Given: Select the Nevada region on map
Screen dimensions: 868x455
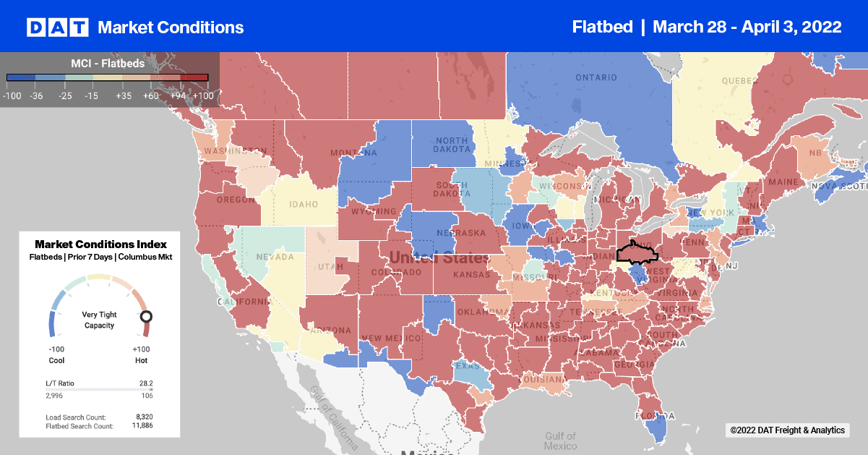Looking at the screenshot, I should [275, 257].
